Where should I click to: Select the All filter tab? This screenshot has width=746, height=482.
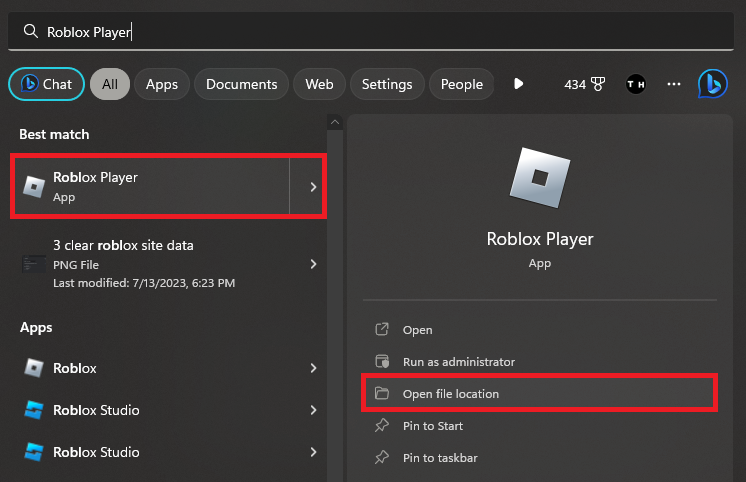(x=110, y=84)
